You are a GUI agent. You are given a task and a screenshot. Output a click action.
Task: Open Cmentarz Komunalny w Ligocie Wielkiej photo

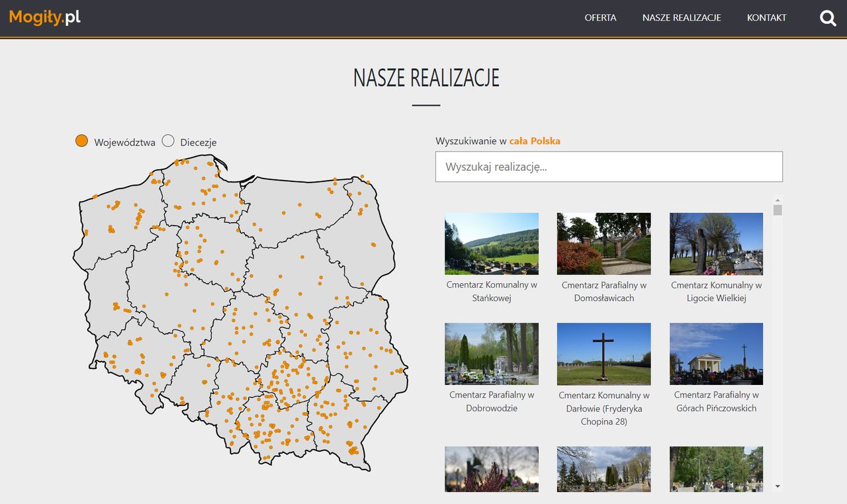point(716,243)
